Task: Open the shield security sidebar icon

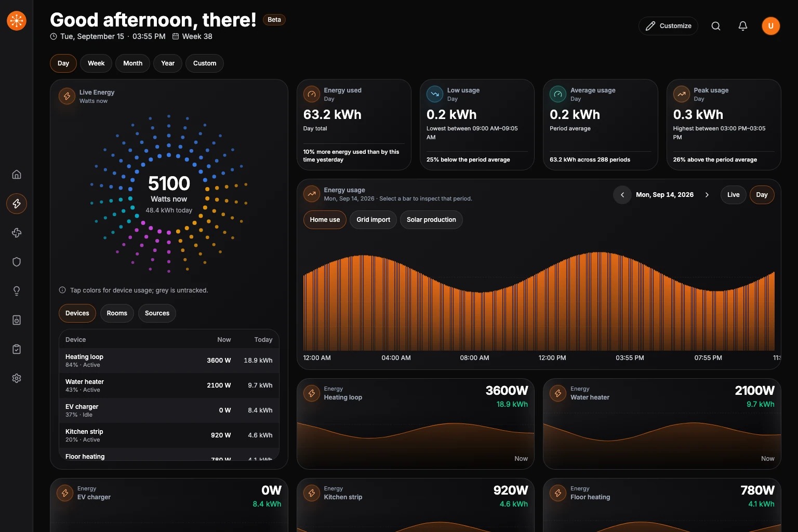Action: click(17, 262)
